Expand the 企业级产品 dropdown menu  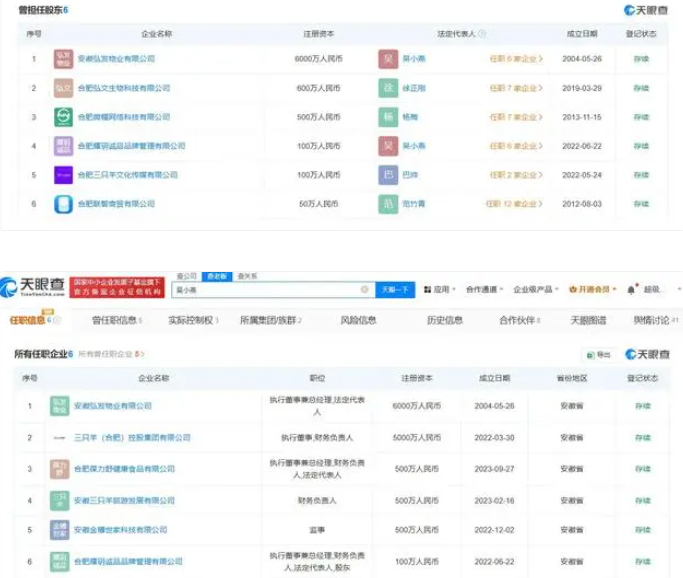coord(536,290)
